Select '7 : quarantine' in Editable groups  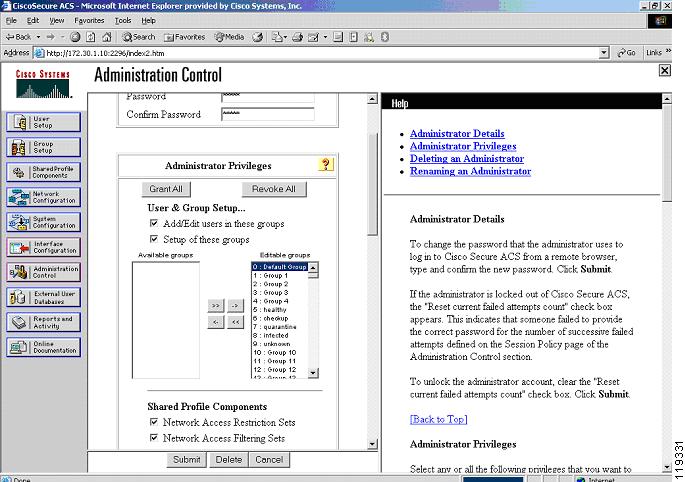click(x=280, y=326)
